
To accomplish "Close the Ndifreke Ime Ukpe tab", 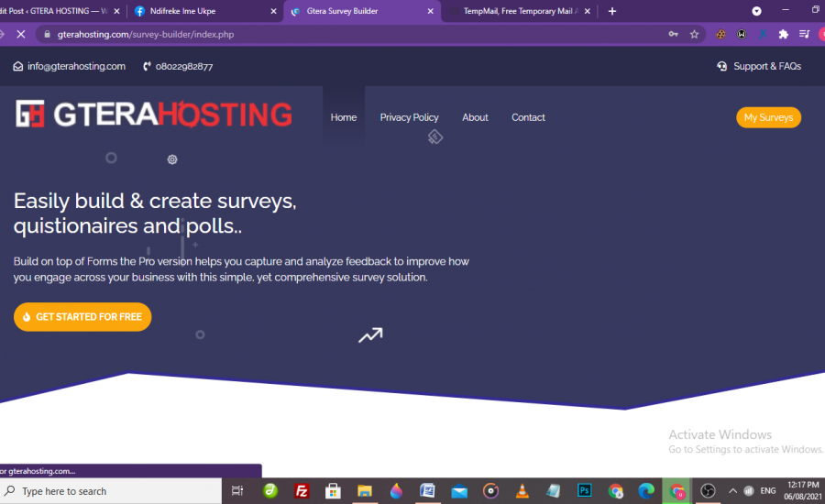I will coord(273,11).
